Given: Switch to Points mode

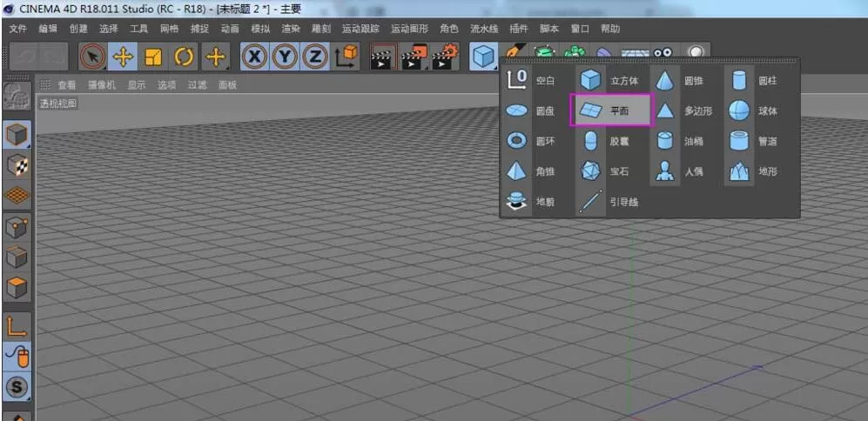Looking at the screenshot, I should 17,227.
